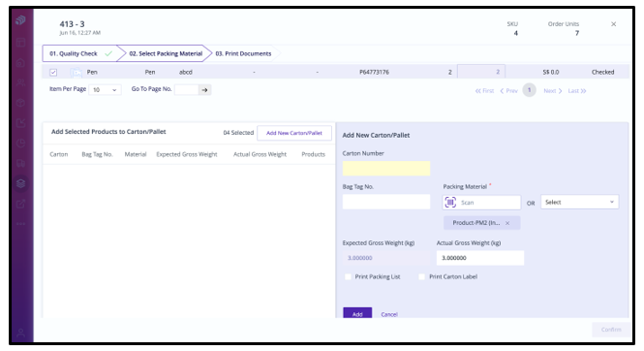Click the Actual Gross Weight column header
Screen dimensions: 644x351
(x=260, y=154)
